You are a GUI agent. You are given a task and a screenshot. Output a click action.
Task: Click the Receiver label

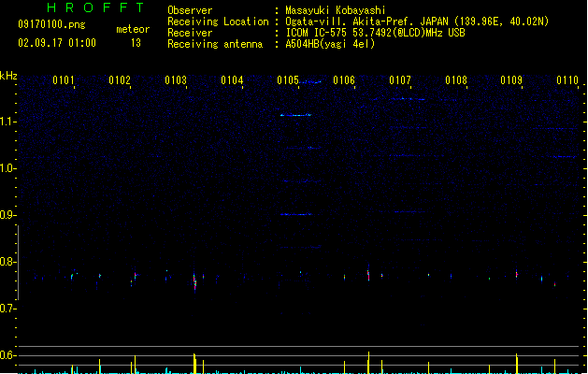tap(190, 33)
